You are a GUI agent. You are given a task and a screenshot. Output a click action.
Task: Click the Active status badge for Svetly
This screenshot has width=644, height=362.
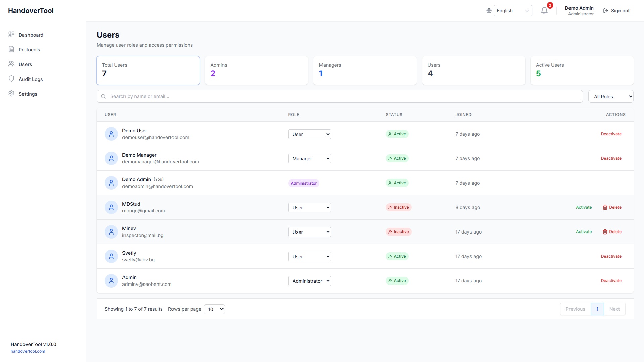(x=397, y=256)
